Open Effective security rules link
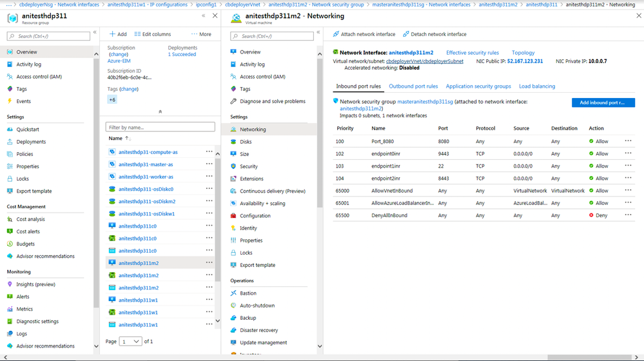The image size is (644, 361). click(x=473, y=53)
